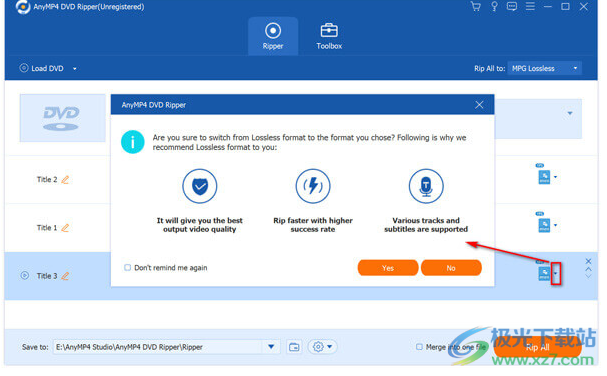This screenshot has height=376, width=607.
Task: Select the Title 1 row text
Action: [47, 228]
